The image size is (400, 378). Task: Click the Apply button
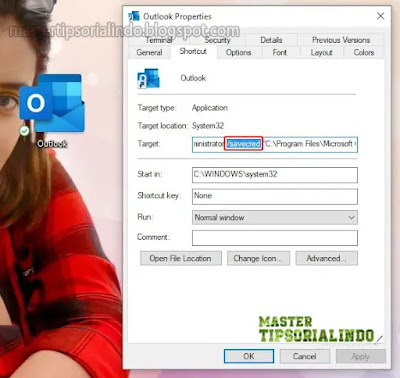361,356
